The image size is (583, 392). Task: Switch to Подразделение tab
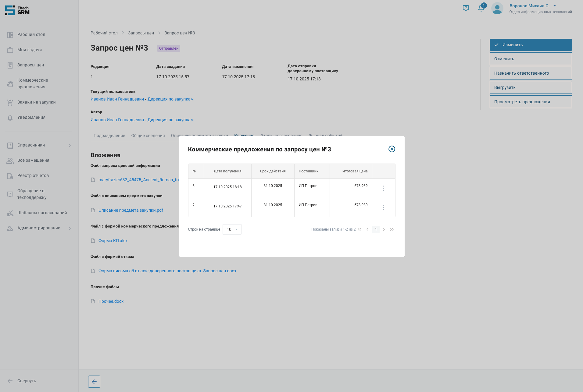(109, 136)
